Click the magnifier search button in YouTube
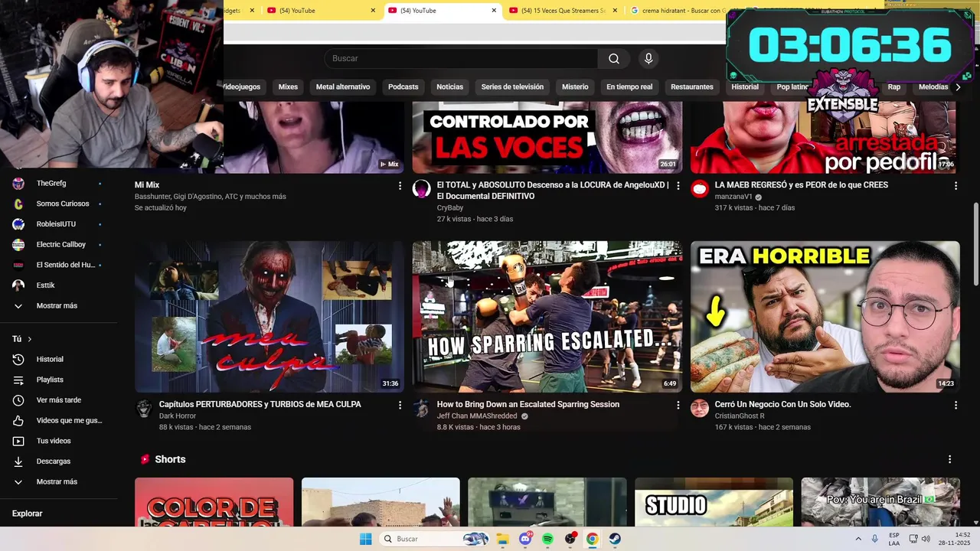This screenshot has height=551, width=980. pyautogui.click(x=614, y=59)
